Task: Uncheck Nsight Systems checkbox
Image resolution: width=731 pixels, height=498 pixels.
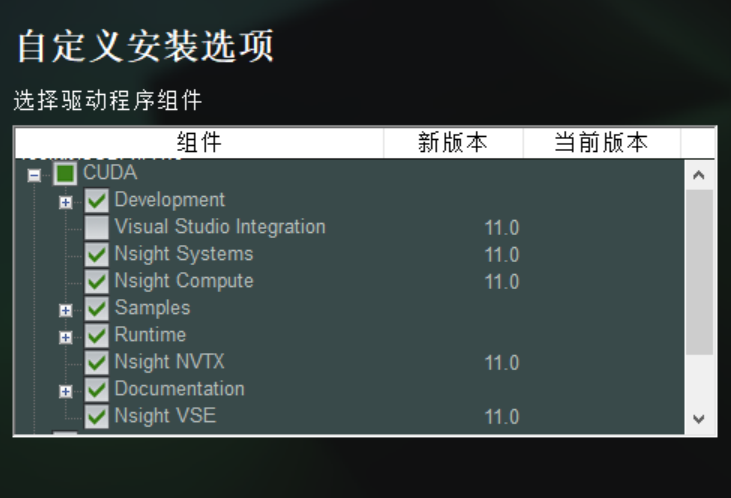Action: tap(97, 255)
